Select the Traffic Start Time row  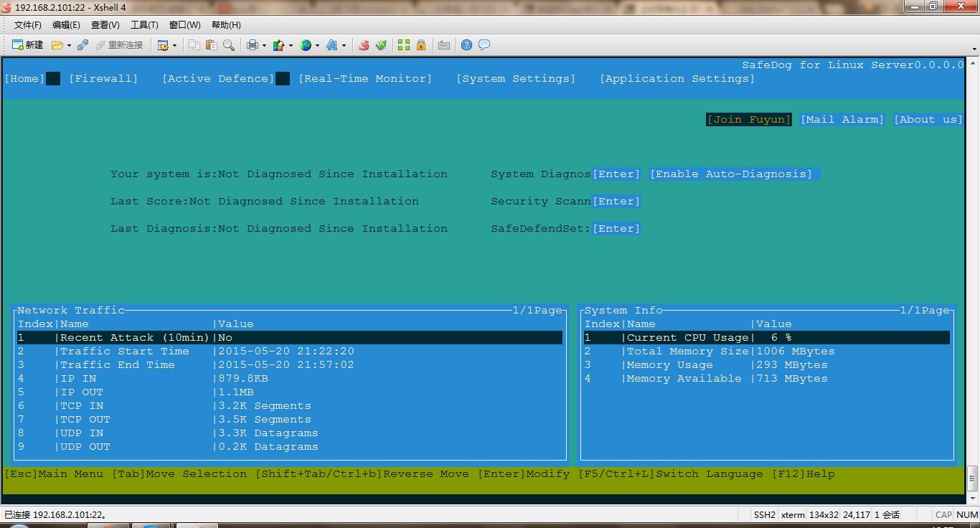(290, 352)
